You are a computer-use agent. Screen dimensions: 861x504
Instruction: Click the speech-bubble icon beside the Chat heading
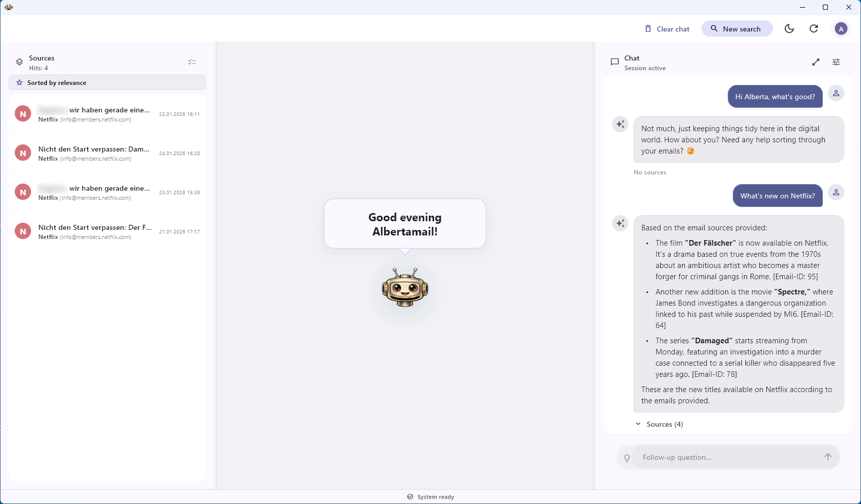pyautogui.click(x=615, y=61)
